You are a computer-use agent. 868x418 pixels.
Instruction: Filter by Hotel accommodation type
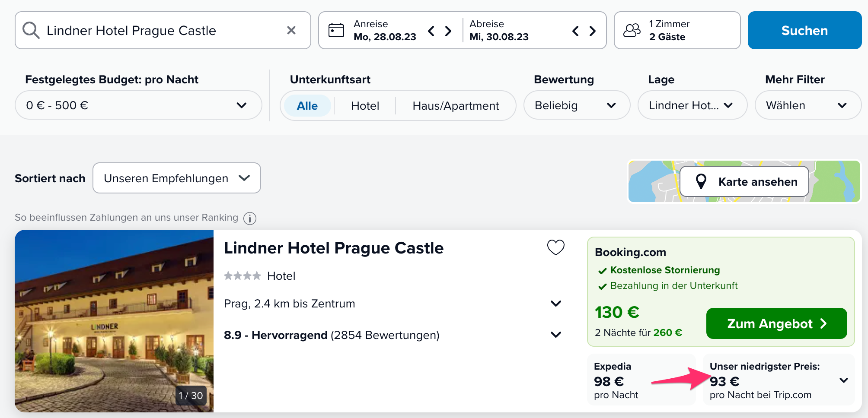(x=365, y=106)
